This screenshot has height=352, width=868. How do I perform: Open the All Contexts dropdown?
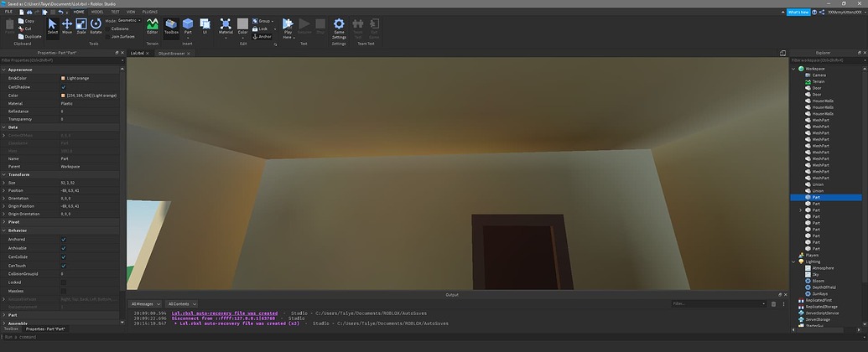pos(182,304)
